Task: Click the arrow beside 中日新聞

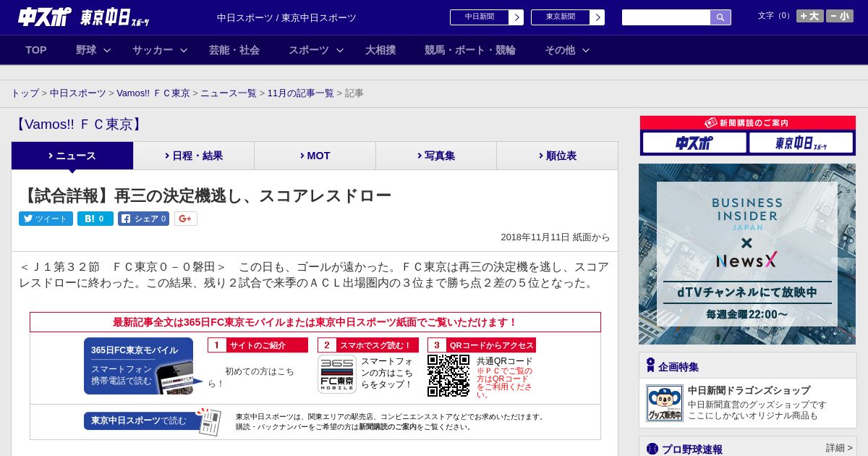Action: [x=516, y=17]
